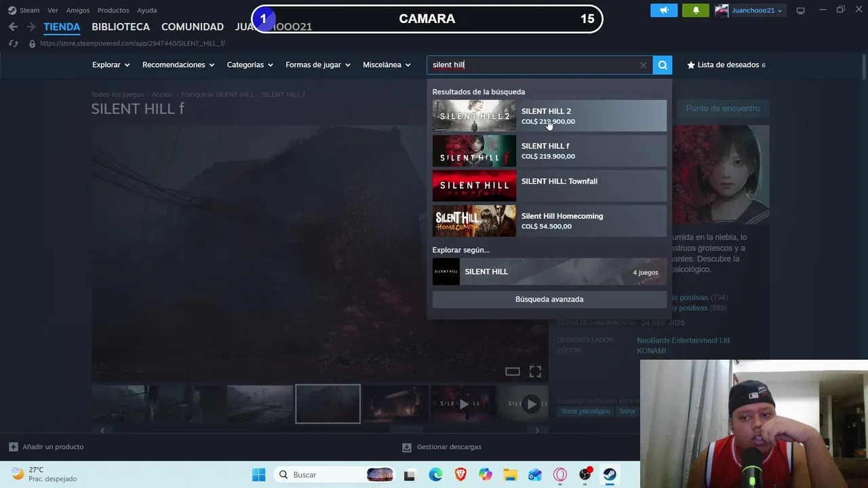Select SILENT HILL f search result
868x488 pixels.
[549, 150]
